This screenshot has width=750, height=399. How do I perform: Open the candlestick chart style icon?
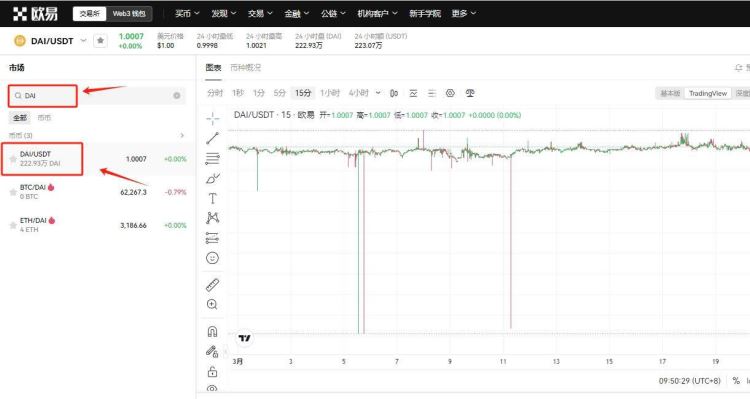[394, 93]
